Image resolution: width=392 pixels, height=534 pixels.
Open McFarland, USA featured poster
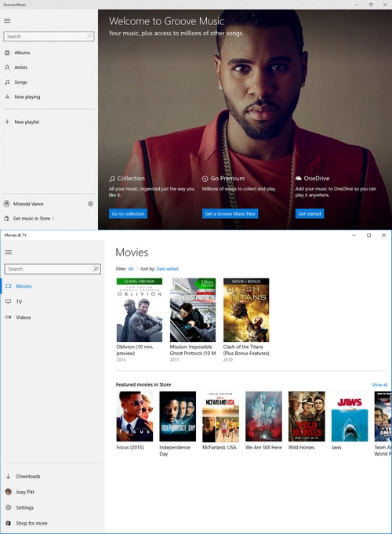pos(220,416)
